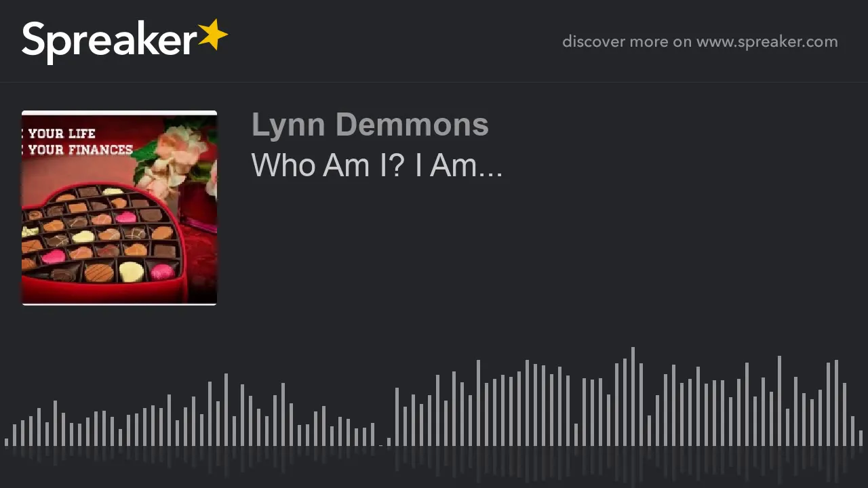
Task: Click the tallest waveform bar in the audio visualizer
Action: [x=633, y=396]
